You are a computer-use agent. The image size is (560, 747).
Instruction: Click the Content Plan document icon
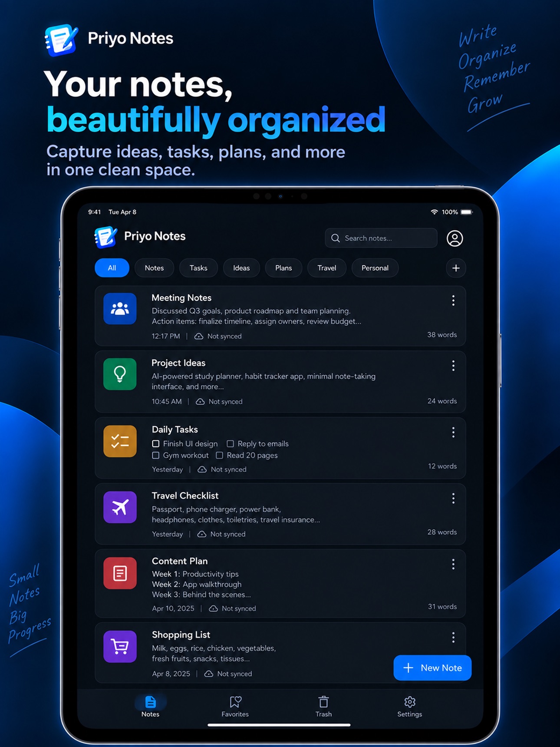click(x=120, y=573)
